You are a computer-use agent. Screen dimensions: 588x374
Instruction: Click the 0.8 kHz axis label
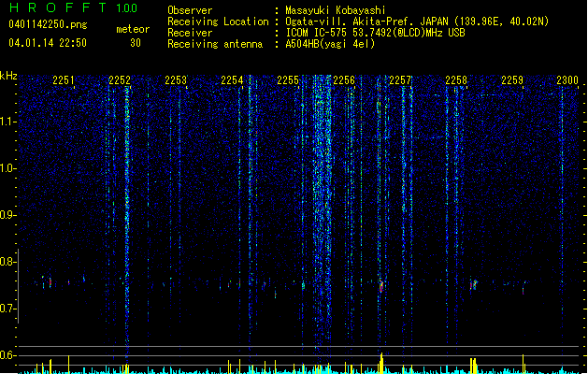pos(7,262)
